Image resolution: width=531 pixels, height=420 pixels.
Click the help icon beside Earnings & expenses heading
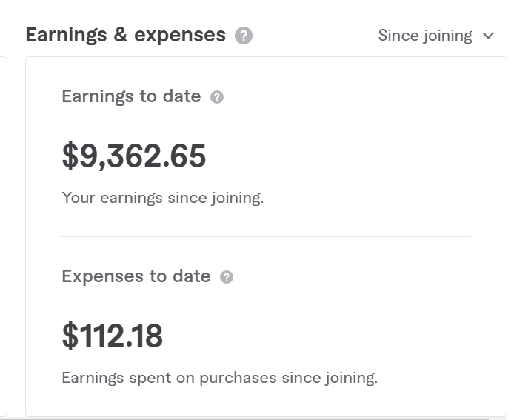(x=244, y=36)
